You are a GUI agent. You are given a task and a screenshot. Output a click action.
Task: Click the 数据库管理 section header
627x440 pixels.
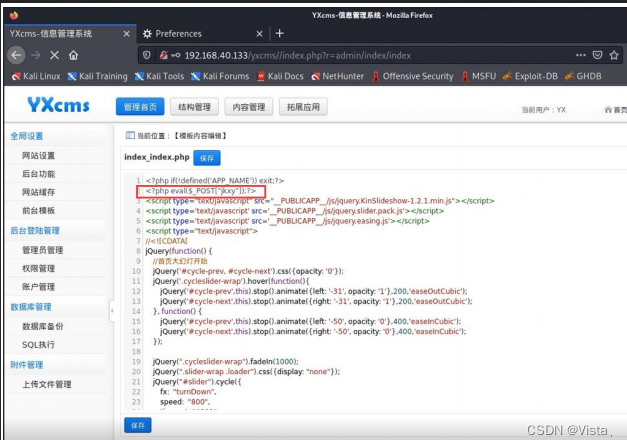pos(31,307)
